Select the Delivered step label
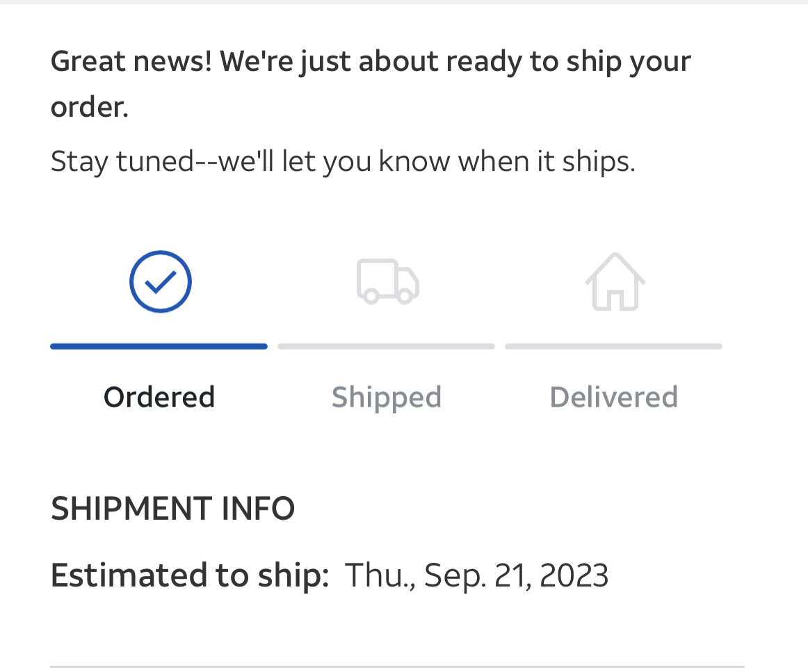 coord(613,398)
